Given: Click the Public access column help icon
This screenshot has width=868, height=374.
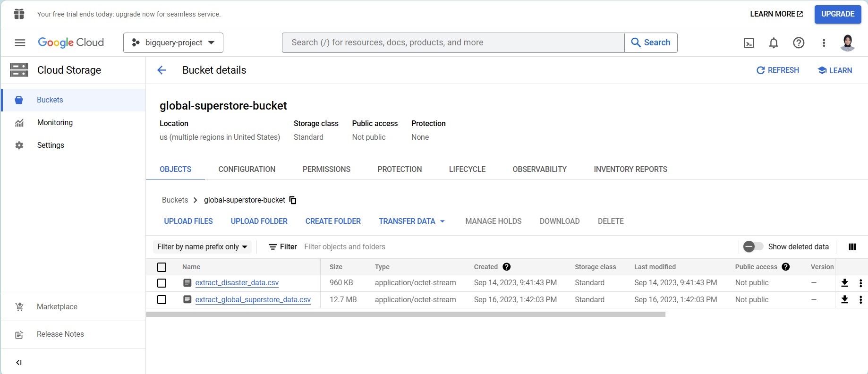Looking at the screenshot, I should tap(786, 267).
